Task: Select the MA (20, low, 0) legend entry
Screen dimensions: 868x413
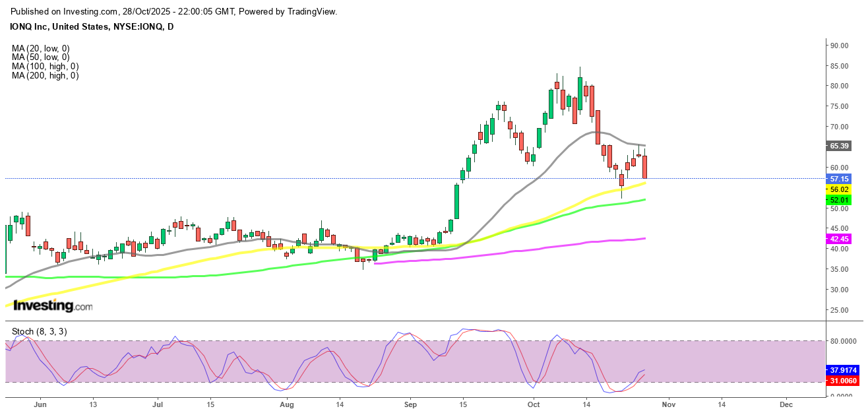Action: tap(40, 48)
